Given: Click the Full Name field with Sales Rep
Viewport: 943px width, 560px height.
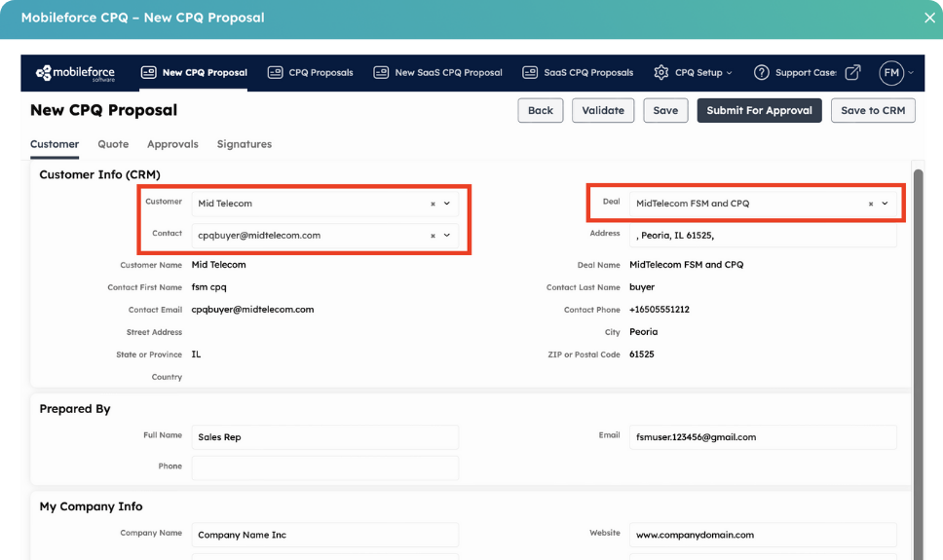Looking at the screenshot, I should (x=324, y=437).
